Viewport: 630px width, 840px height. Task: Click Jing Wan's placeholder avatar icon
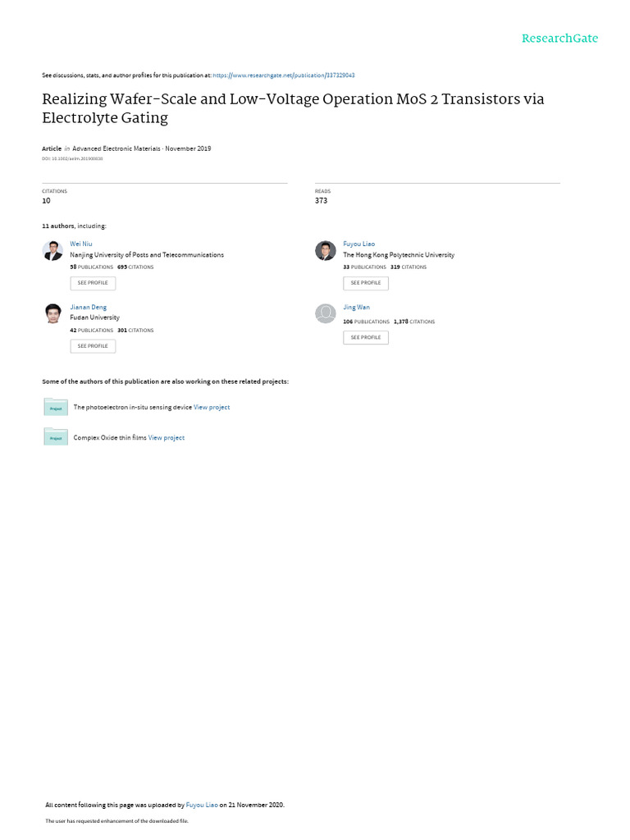click(x=326, y=313)
